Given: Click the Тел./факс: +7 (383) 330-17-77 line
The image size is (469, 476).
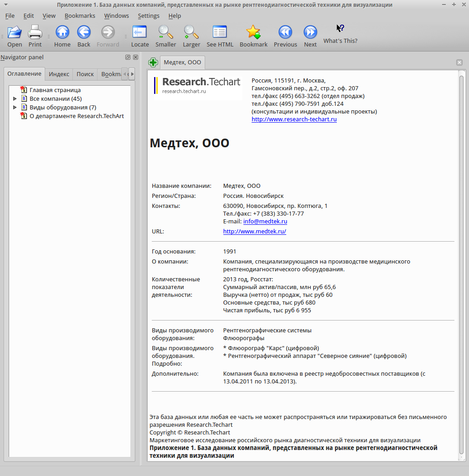Looking at the screenshot, I should [x=263, y=214].
